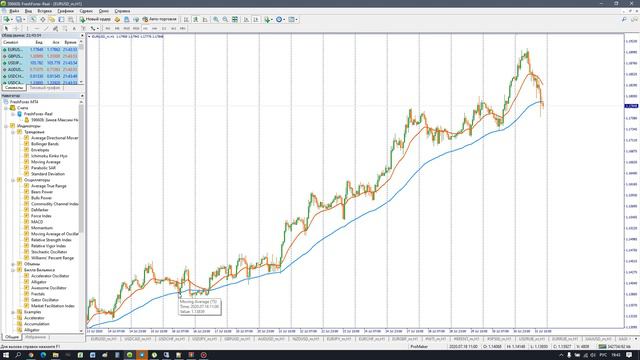Select Stochastic Oscillator in Navigator
The image size is (640, 360).
pyautogui.click(x=48, y=252)
